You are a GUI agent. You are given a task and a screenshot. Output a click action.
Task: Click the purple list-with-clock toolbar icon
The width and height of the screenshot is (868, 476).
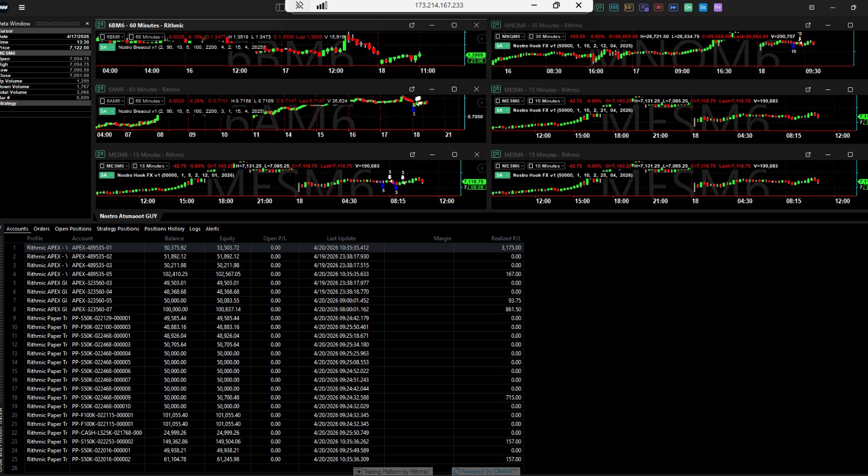(x=644, y=8)
